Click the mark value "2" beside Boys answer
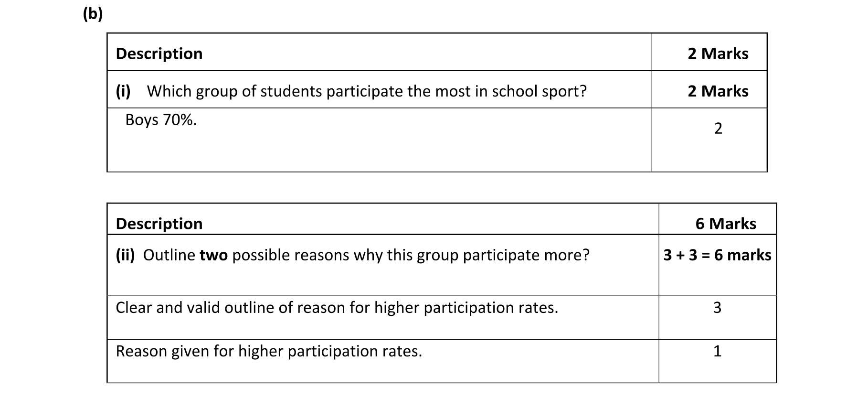Viewport: 868px width, 398px height. coord(718,129)
